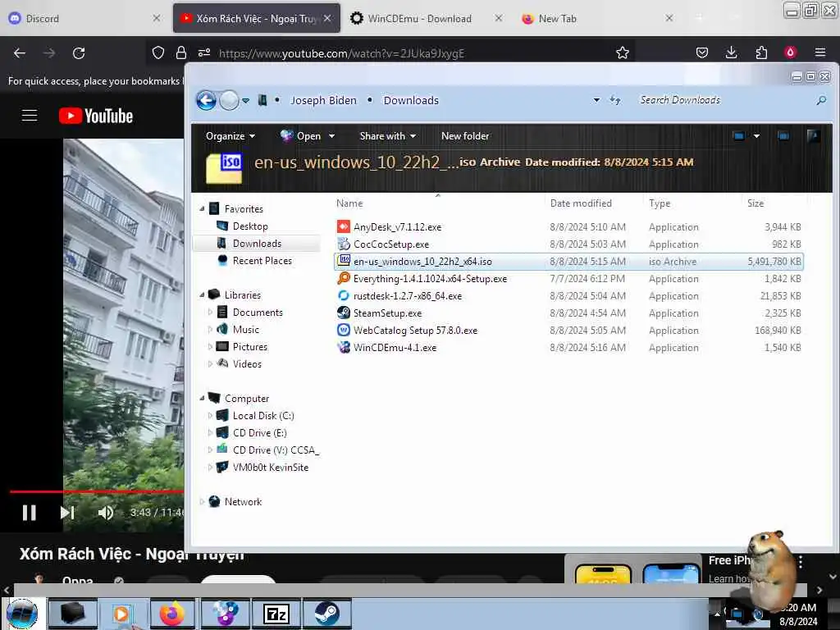Switch to the New Tab browser tab
Viewport: 840px width, 630px height.
click(557, 19)
